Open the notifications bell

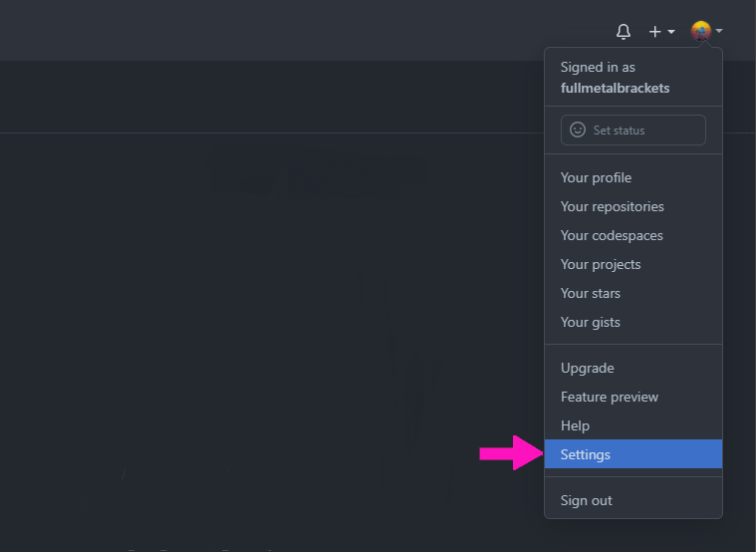[624, 32]
